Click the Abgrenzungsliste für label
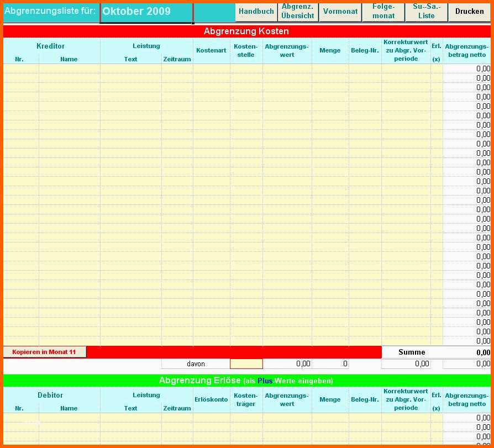The width and height of the screenshot is (494, 448). tap(50, 11)
